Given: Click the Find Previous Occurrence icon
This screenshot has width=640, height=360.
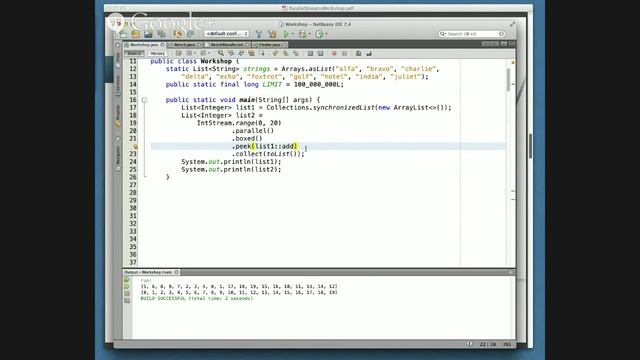Looking at the screenshot, I should [x=231, y=53].
